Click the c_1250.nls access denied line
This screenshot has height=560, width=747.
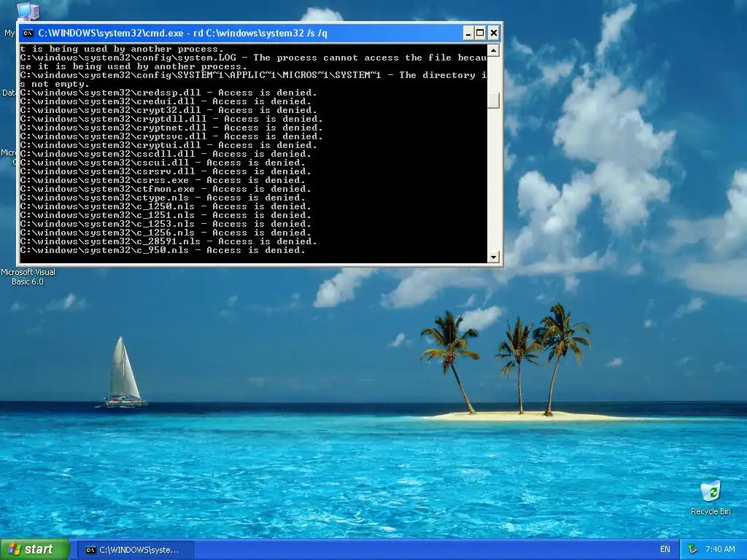point(166,206)
